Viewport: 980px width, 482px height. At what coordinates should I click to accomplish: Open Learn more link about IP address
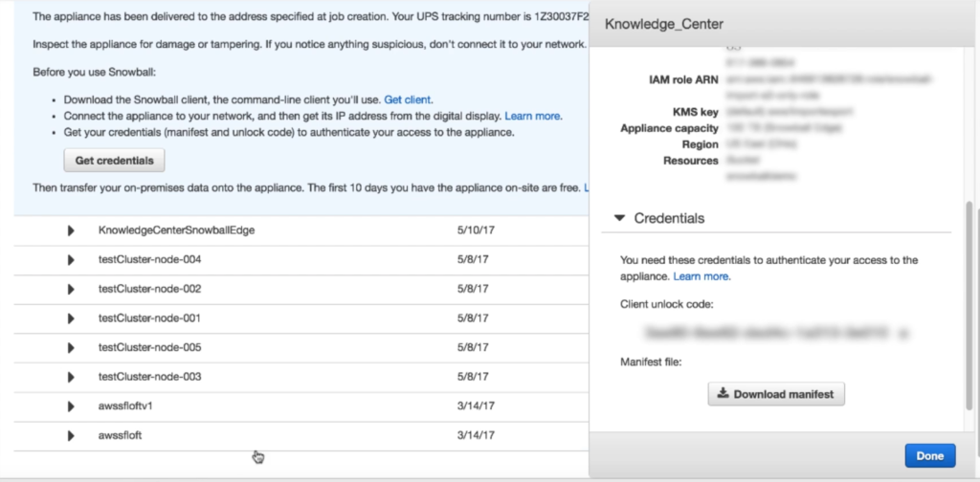pyautogui.click(x=533, y=116)
